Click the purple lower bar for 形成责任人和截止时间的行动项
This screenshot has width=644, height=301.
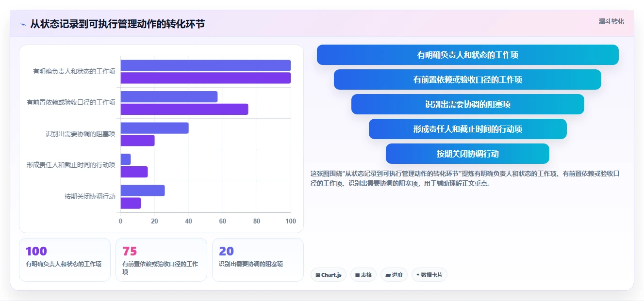click(134, 172)
